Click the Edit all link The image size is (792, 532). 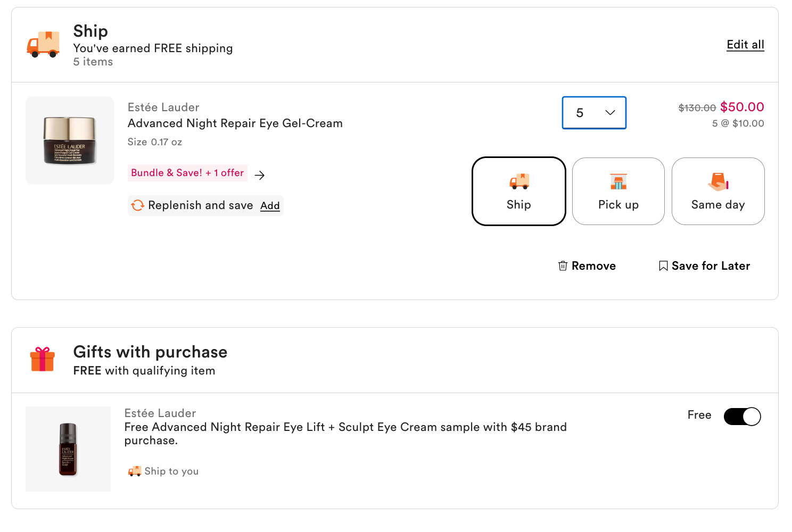pos(745,45)
